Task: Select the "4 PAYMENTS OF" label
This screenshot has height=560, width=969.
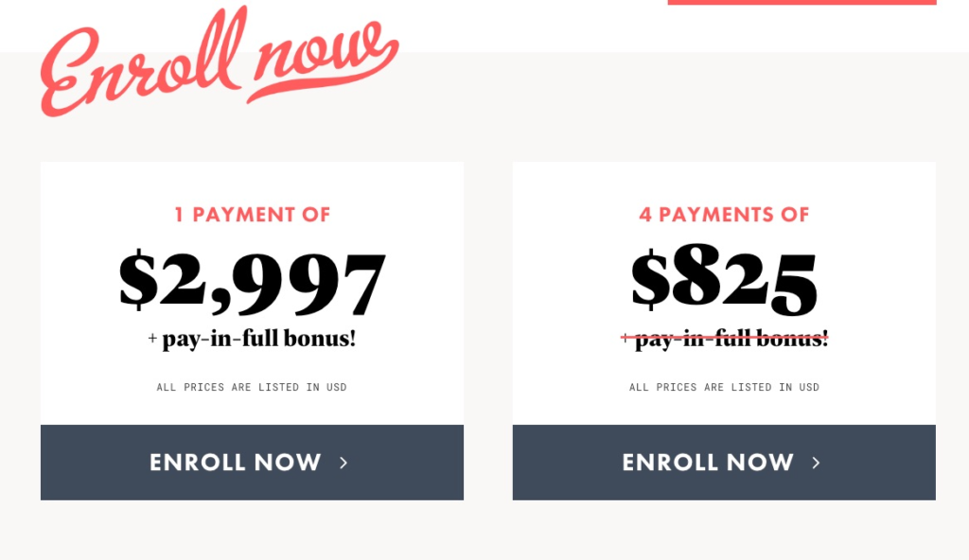Action: (x=724, y=215)
